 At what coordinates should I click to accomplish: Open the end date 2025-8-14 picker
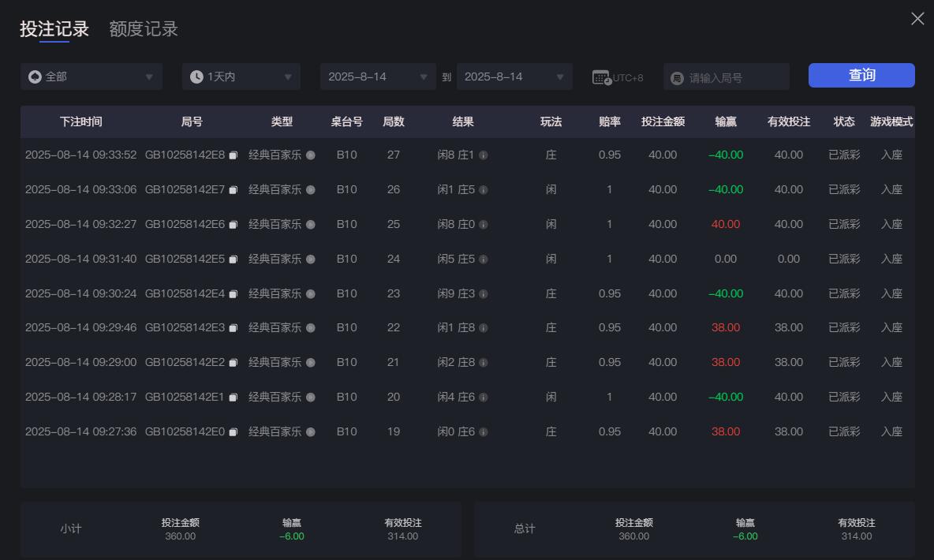(x=514, y=76)
